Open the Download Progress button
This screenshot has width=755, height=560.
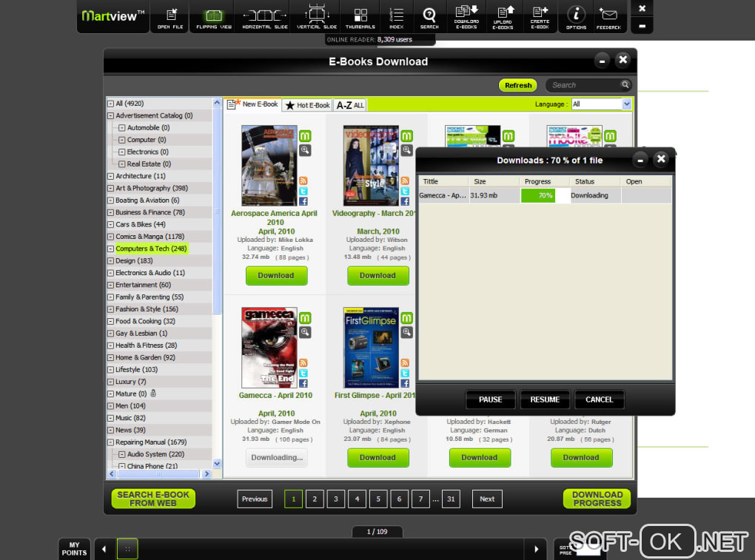597,499
